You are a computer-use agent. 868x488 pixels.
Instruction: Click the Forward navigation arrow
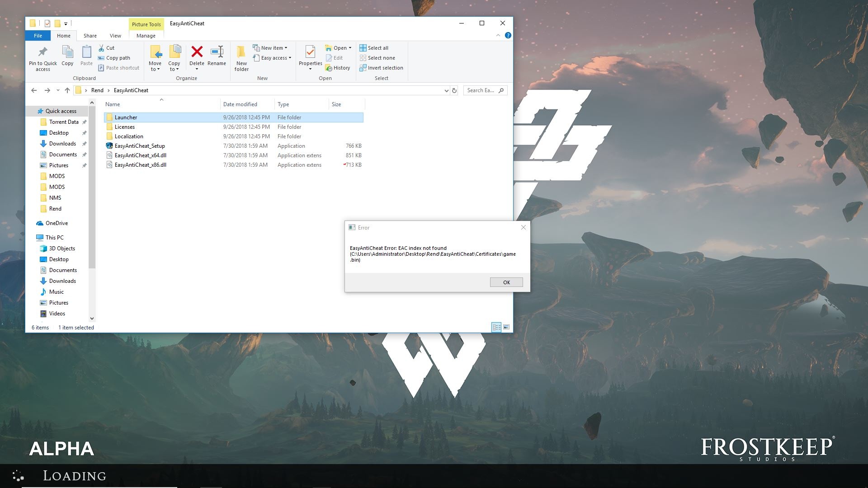click(47, 90)
